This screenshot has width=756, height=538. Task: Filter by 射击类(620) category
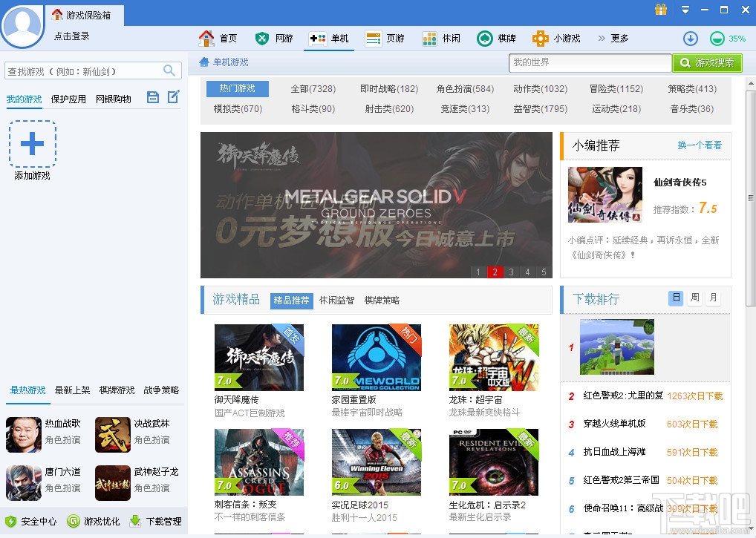click(389, 109)
